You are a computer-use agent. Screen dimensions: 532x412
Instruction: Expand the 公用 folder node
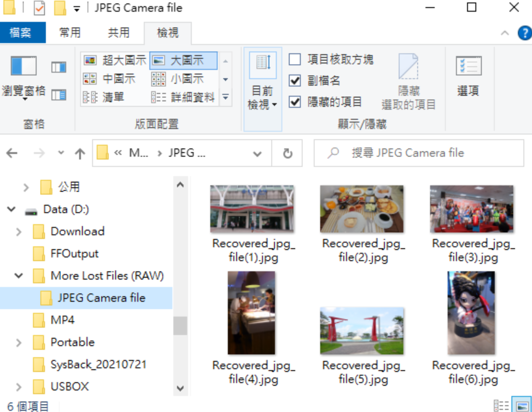click(26, 187)
